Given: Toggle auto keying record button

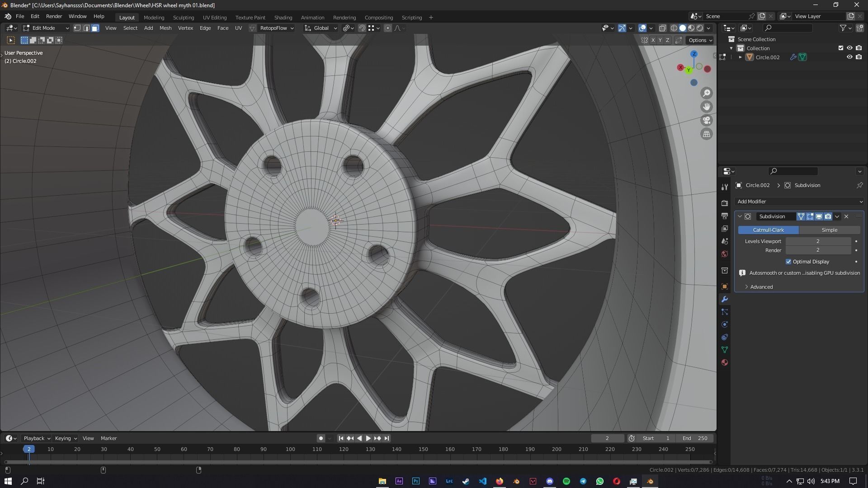Looking at the screenshot, I should coord(321,438).
